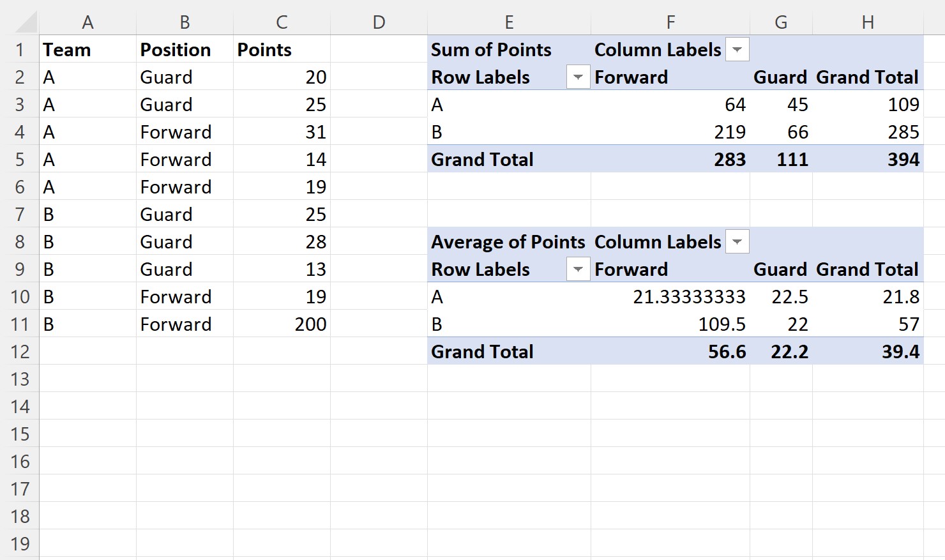The width and height of the screenshot is (945, 560).
Task: Open Column Labels filter in Average pivot table
Action: point(737,242)
